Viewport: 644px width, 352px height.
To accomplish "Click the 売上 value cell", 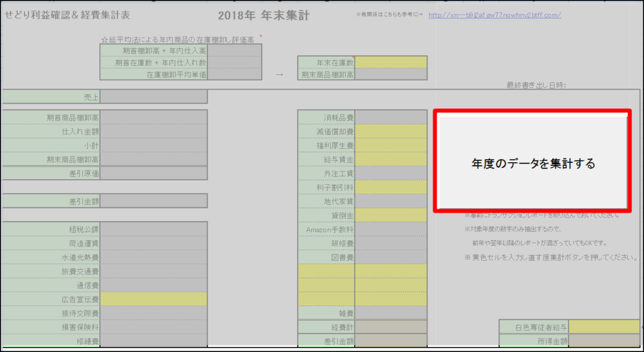I will click(153, 97).
